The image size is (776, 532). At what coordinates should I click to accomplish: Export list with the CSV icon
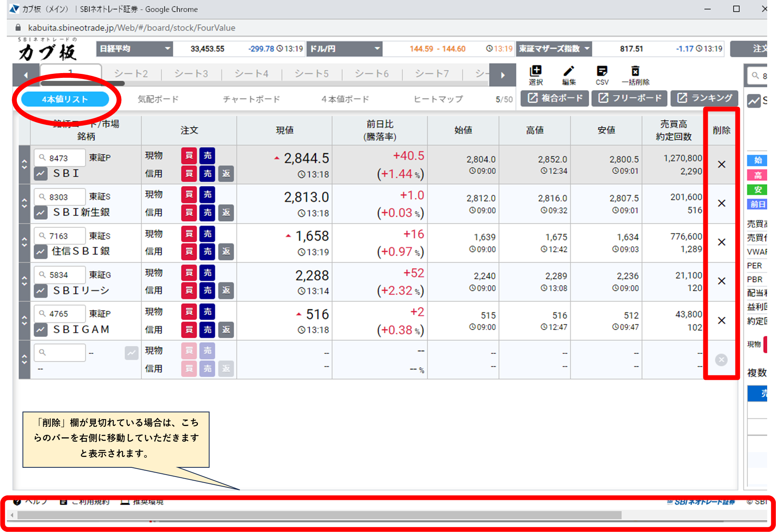[x=602, y=75]
